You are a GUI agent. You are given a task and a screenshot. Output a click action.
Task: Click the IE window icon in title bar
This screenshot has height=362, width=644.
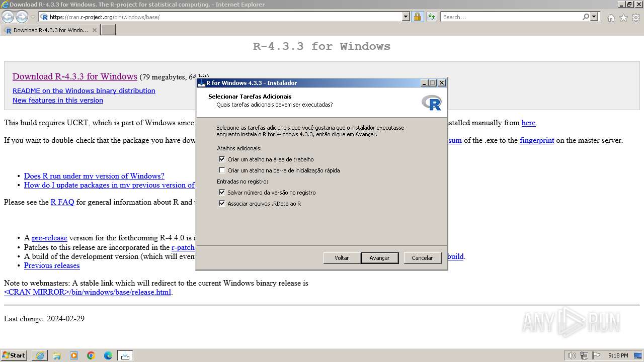tap(5, 5)
